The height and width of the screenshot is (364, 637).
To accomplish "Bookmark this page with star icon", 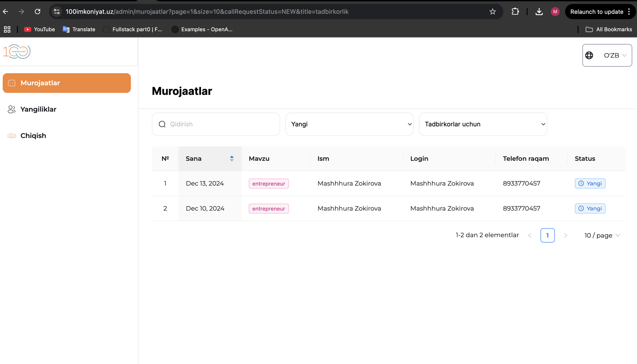I will tap(492, 12).
